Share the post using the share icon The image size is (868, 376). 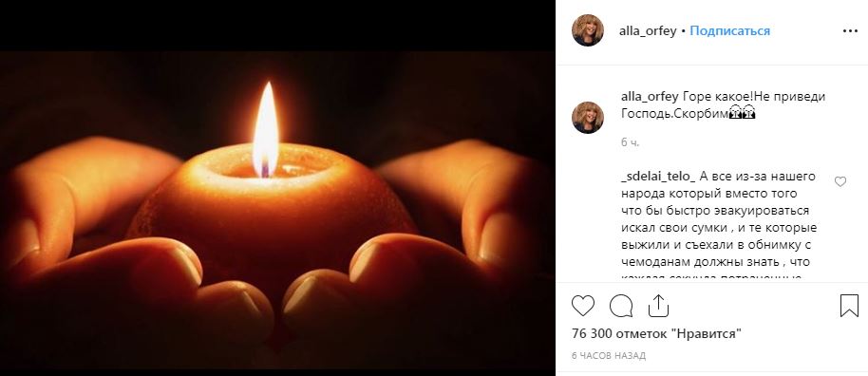[658, 306]
